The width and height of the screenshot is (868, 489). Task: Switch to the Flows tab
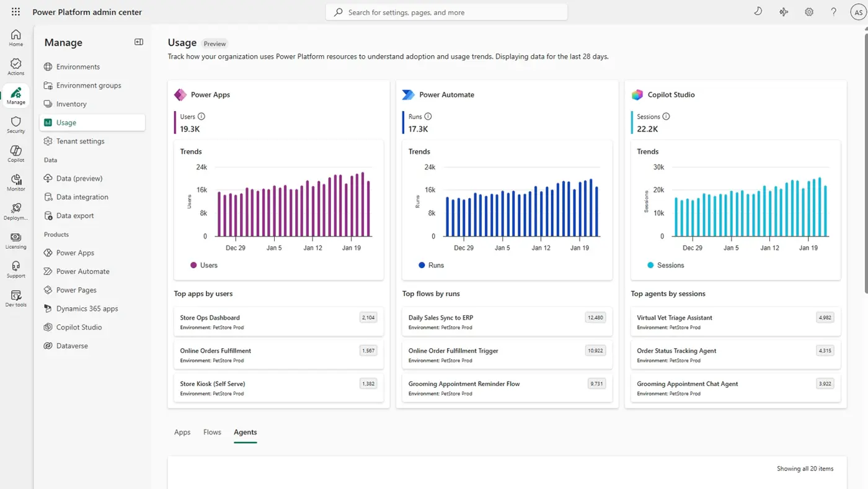pos(212,433)
